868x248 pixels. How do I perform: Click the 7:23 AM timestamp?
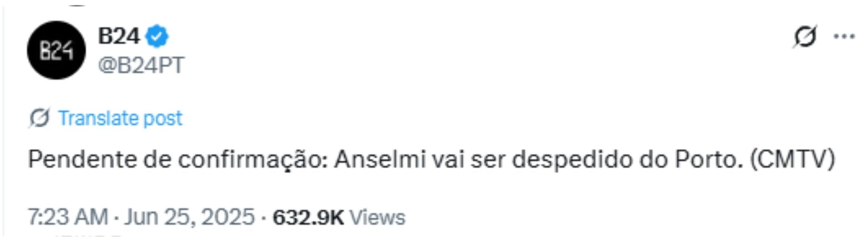pos(68,217)
